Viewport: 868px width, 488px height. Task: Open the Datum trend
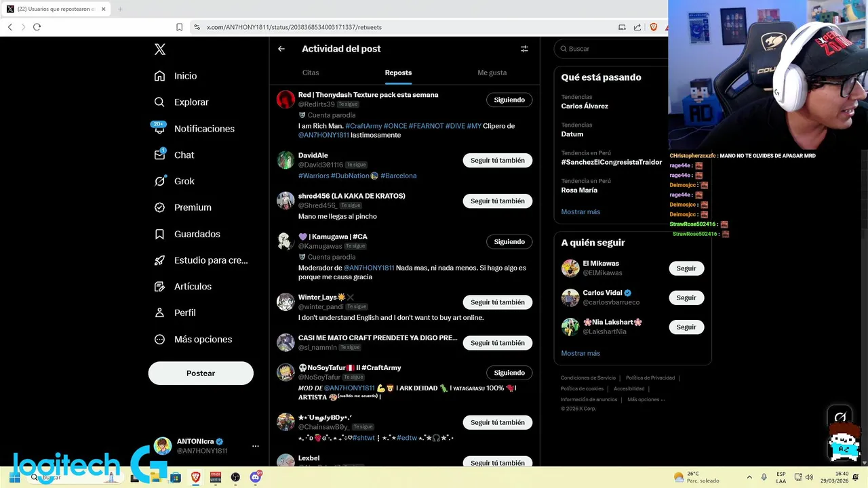[572, 134]
